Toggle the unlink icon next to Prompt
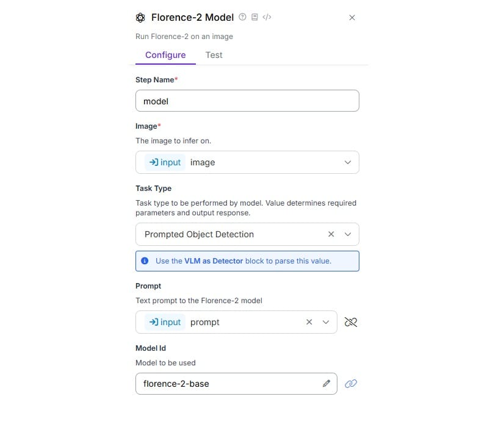The image size is (504, 441). coord(351,322)
